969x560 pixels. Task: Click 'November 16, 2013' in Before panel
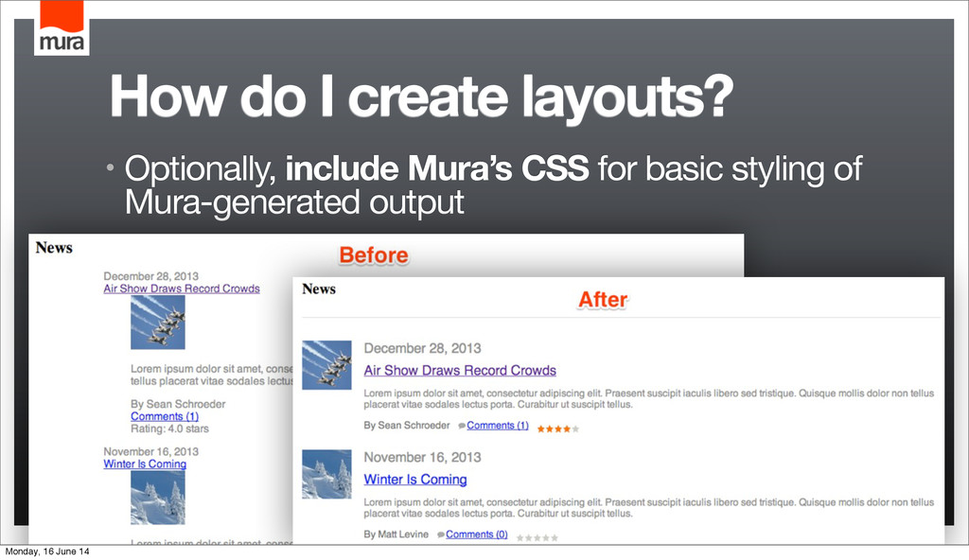click(150, 451)
